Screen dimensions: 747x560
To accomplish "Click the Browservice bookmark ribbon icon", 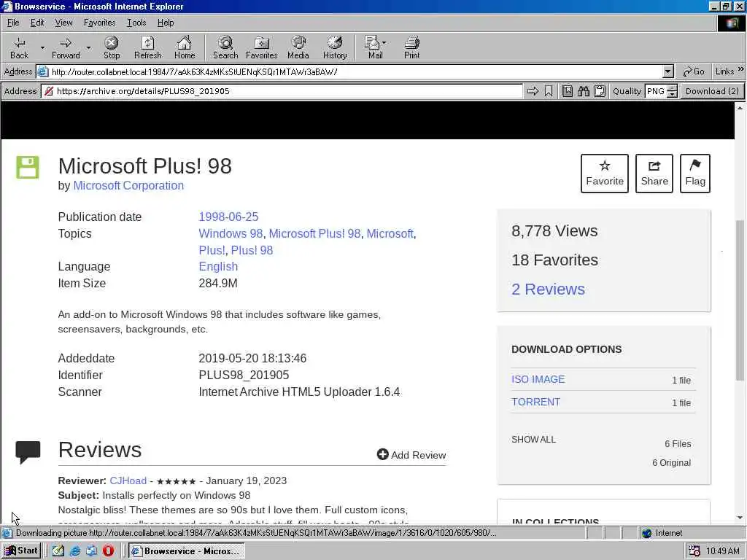I will [x=549, y=91].
